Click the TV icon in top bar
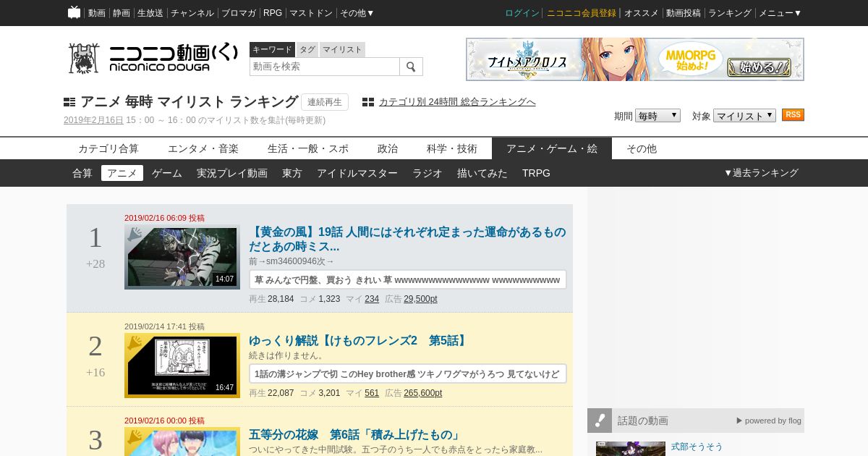The image size is (868, 456). point(74,12)
